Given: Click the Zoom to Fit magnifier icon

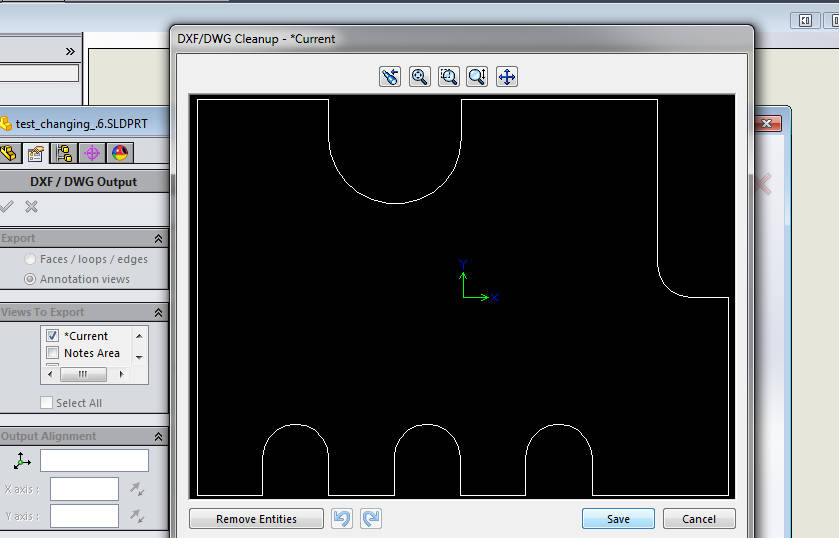Looking at the screenshot, I should tap(420, 77).
